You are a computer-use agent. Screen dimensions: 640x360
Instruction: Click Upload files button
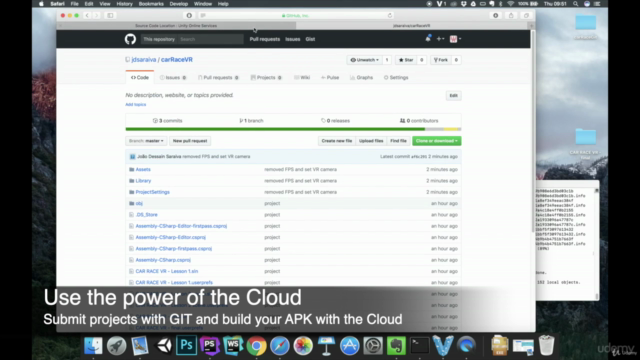pos(371,141)
